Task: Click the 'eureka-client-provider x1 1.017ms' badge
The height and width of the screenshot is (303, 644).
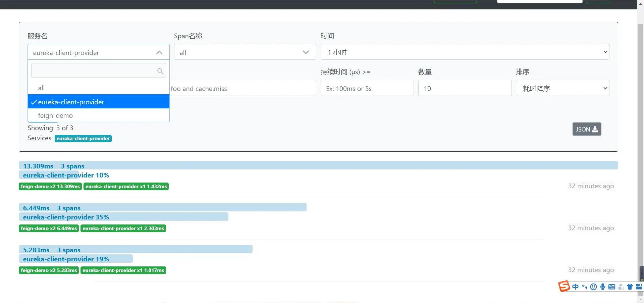Action: point(123,270)
